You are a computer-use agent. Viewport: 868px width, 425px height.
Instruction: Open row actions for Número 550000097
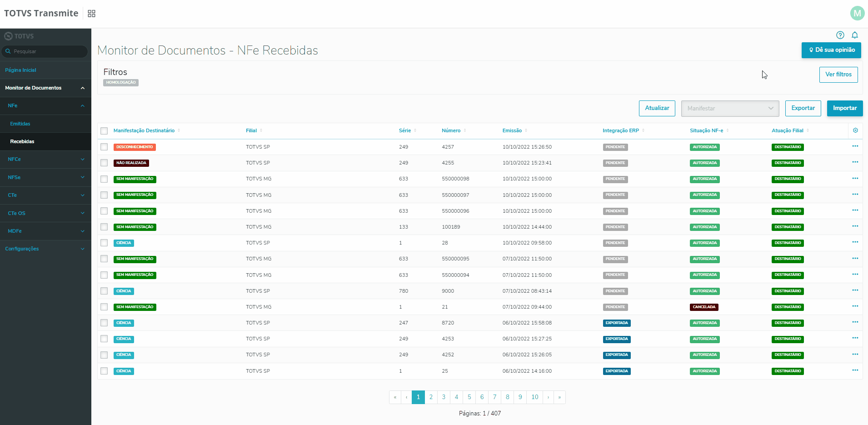coord(855,194)
